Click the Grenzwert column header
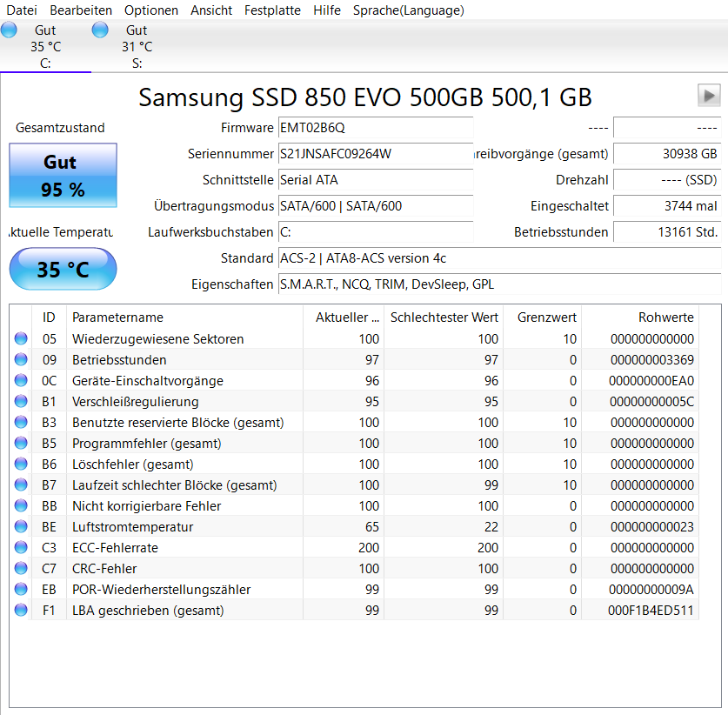This screenshot has height=715, width=728. (x=542, y=317)
